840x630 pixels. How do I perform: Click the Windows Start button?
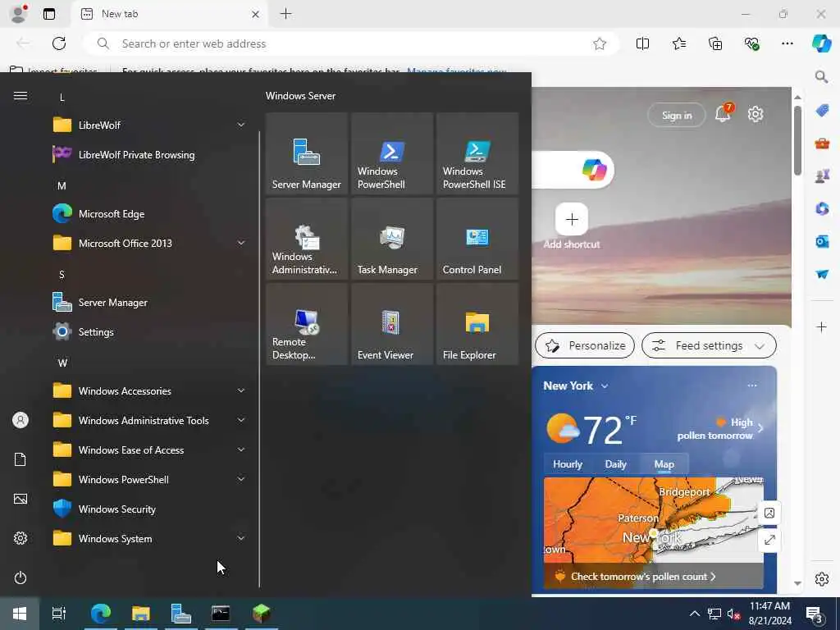coord(20,614)
